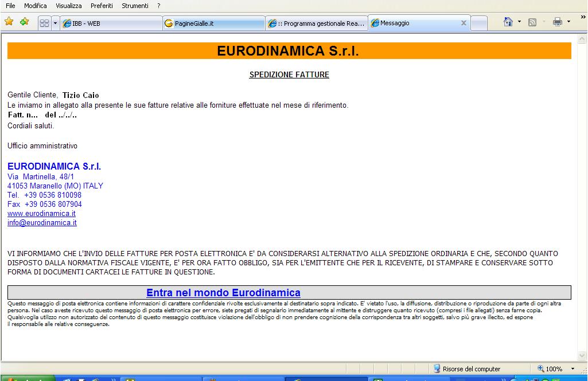Click the EURODINAMICA S.r.l. orange banner title
Screen dimensions: 588x381
(x=288, y=50)
